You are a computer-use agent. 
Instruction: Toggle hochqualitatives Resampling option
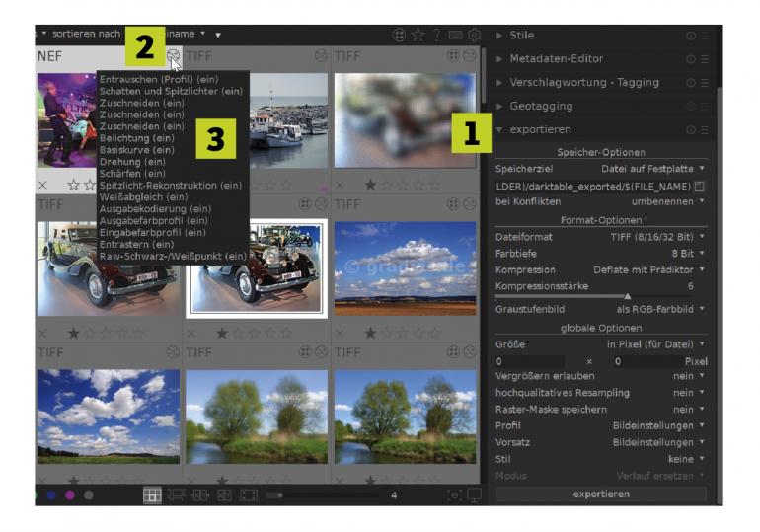point(600,393)
